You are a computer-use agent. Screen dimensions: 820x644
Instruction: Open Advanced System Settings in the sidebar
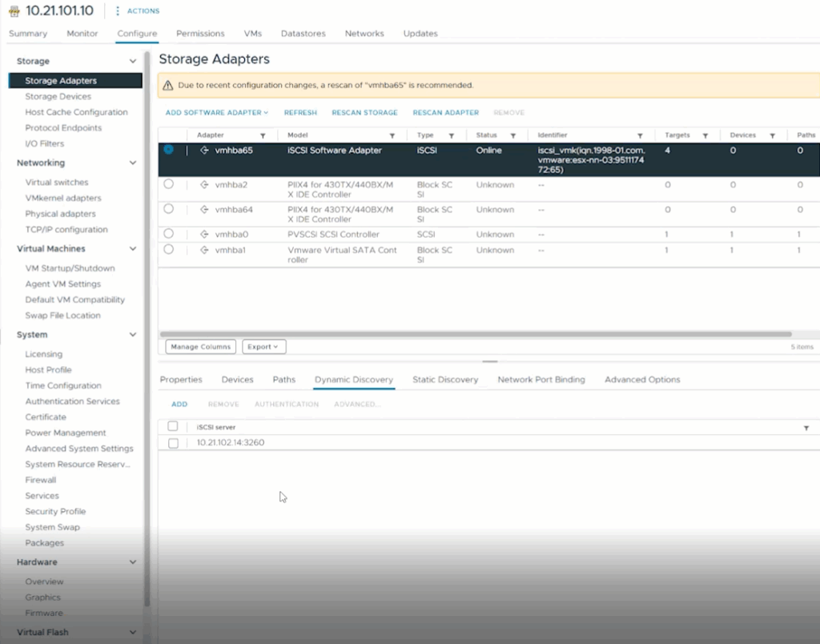pos(79,449)
